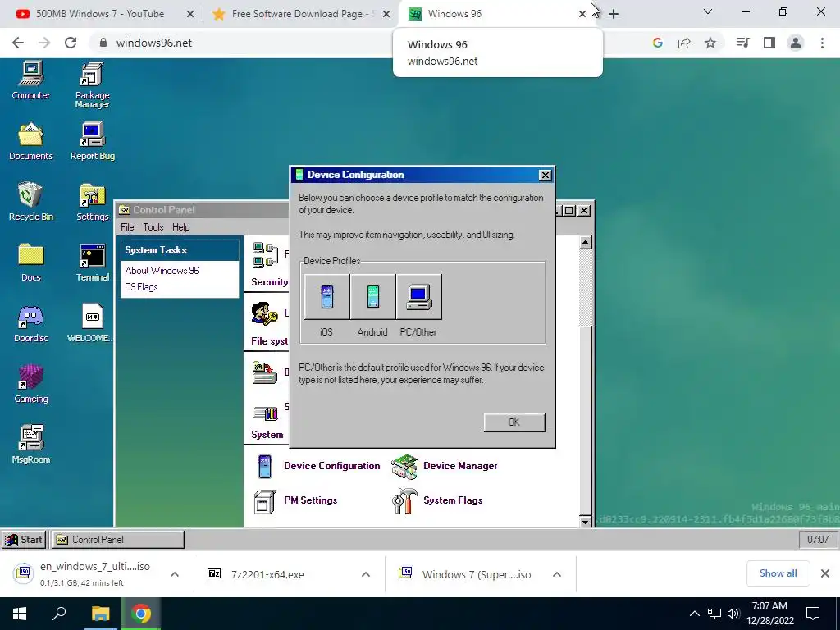The image size is (840, 630).
Task: Open the Tools menu in Control Panel
Action: point(153,227)
